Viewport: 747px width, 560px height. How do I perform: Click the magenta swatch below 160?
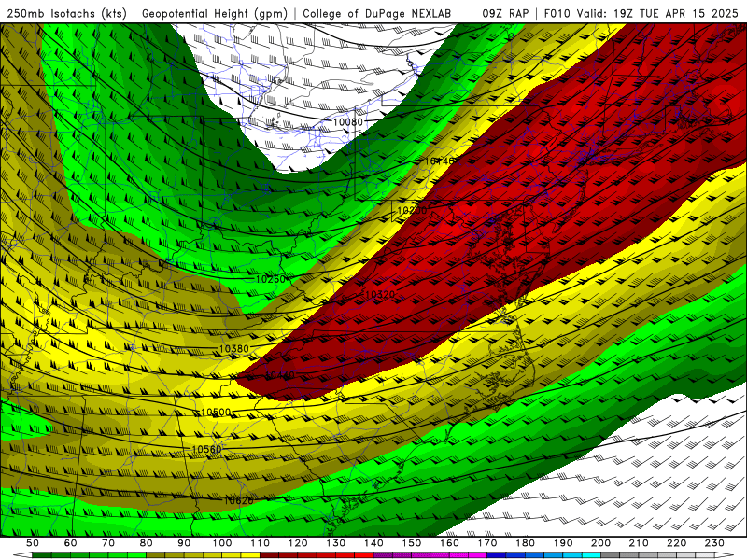point(458,555)
